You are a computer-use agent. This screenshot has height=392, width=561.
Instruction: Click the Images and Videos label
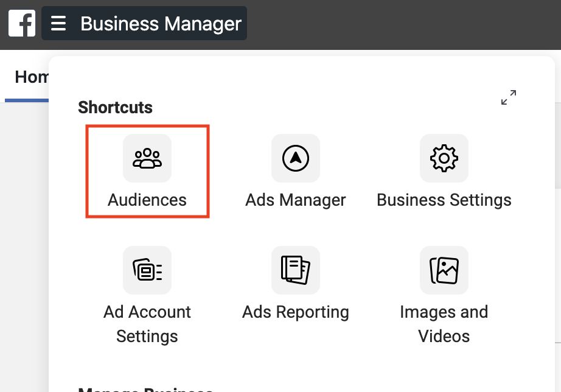click(444, 324)
